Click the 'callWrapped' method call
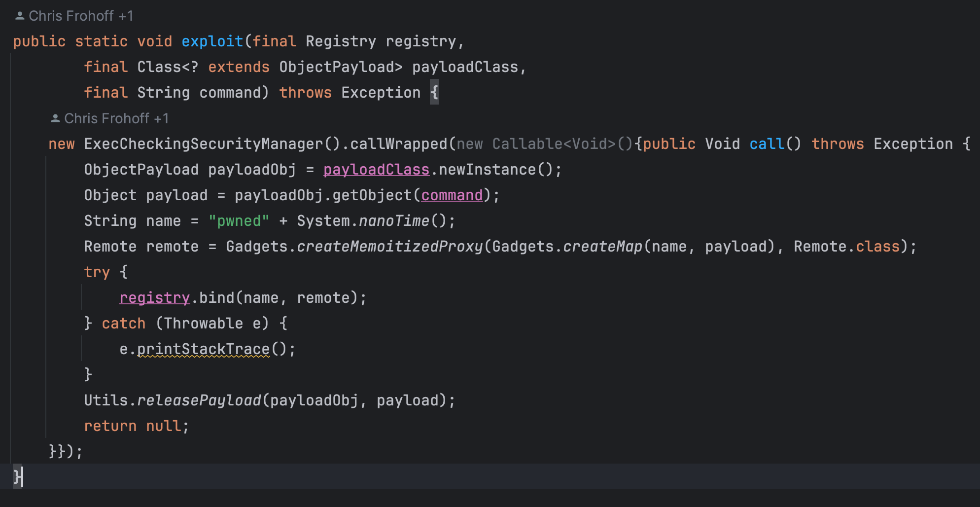The height and width of the screenshot is (507, 980). [x=399, y=144]
